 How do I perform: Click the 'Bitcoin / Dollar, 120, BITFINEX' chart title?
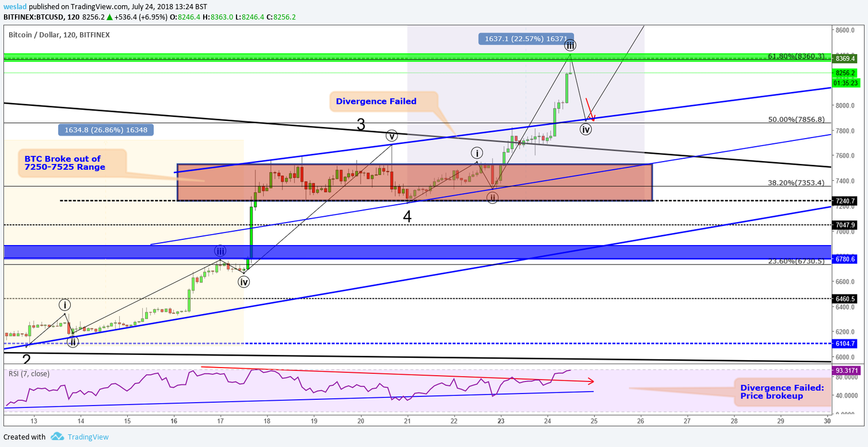pos(59,35)
